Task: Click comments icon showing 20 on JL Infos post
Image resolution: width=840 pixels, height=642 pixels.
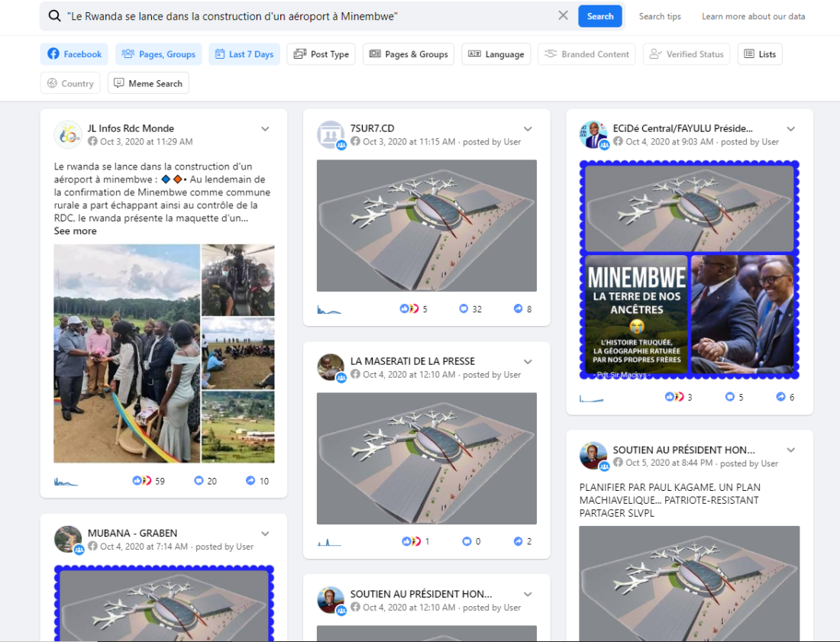Action: pos(199,481)
